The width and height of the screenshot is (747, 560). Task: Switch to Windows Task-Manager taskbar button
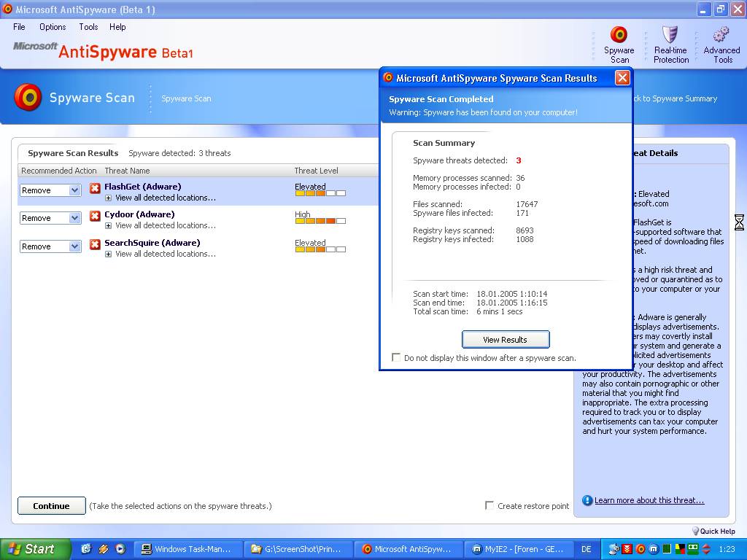[x=187, y=549]
